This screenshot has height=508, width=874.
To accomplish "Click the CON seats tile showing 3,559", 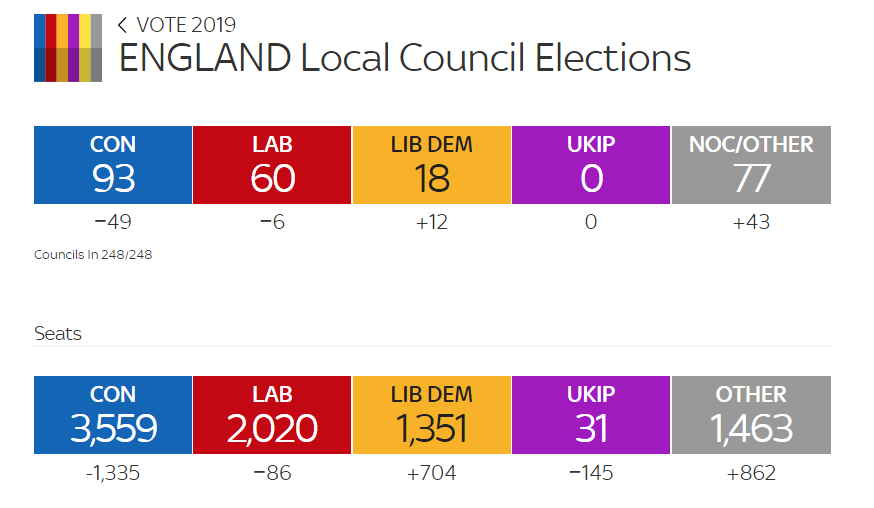I will [x=113, y=415].
